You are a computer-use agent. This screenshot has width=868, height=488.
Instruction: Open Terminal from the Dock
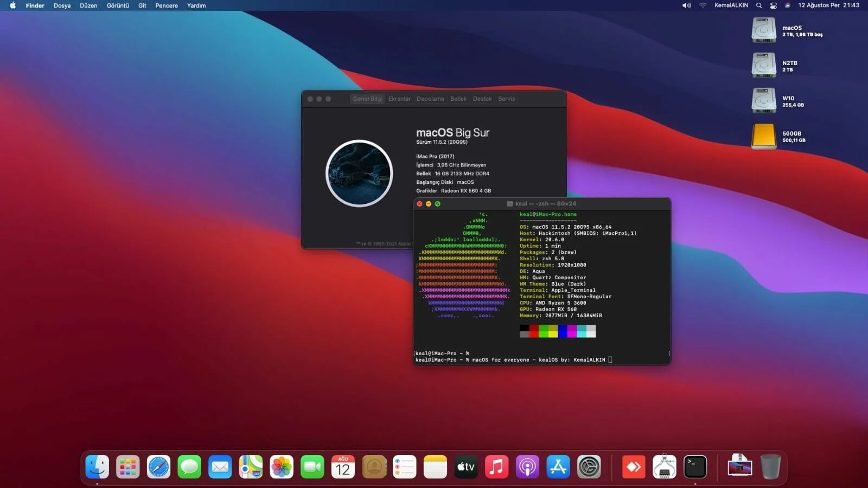coord(695,467)
